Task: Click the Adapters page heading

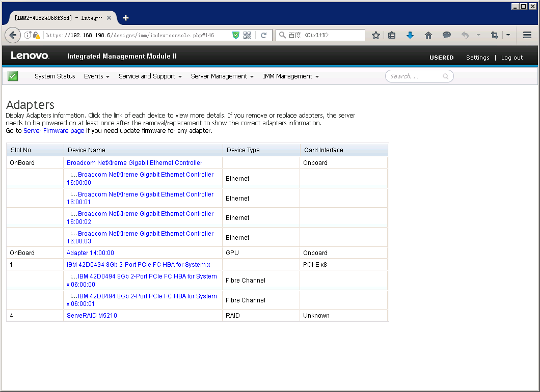Action: coord(30,105)
